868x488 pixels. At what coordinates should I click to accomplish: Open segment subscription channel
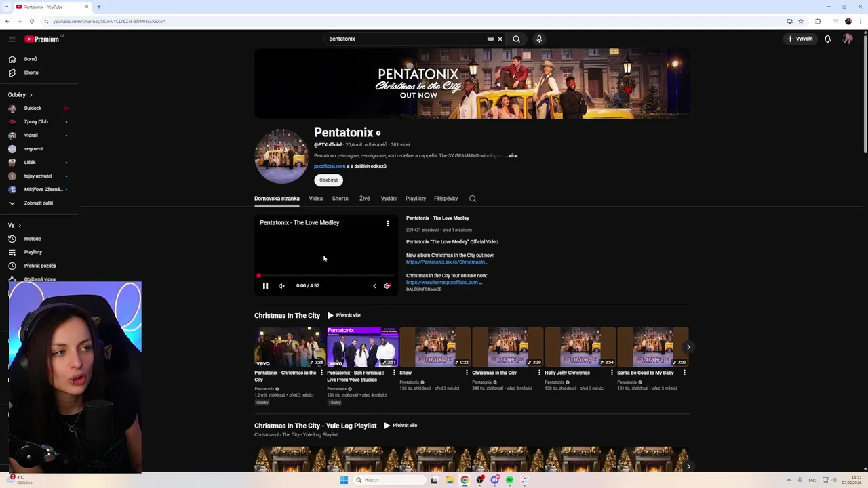33,148
